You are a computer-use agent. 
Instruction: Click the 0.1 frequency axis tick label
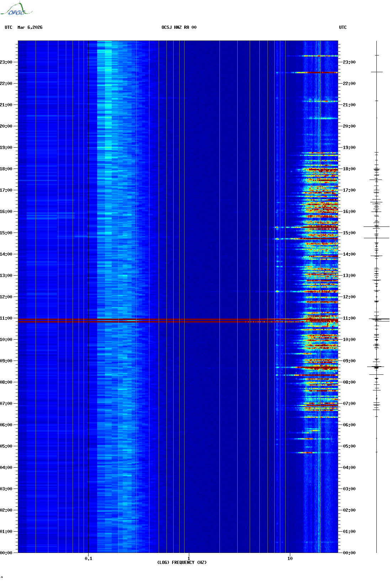[88, 558]
